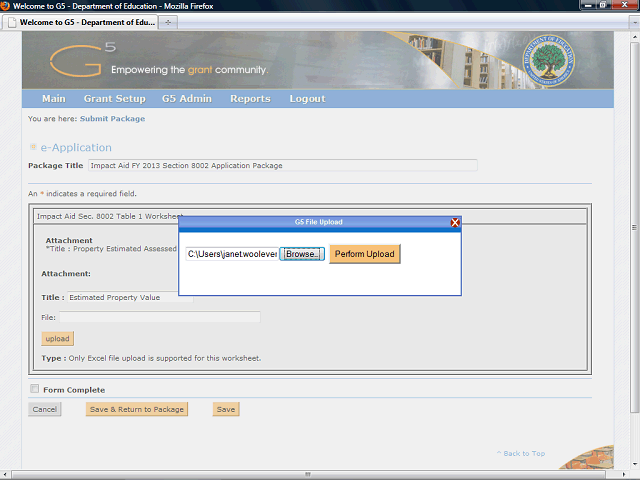Minimize the Firefox window
Viewport: 640px width, 480px height.
(588, 5)
